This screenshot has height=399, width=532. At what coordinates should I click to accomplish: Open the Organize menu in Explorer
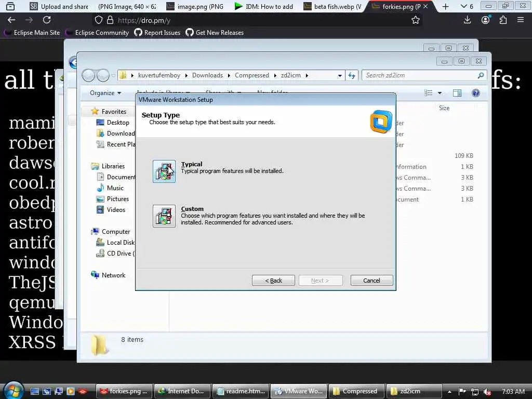pos(105,93)
